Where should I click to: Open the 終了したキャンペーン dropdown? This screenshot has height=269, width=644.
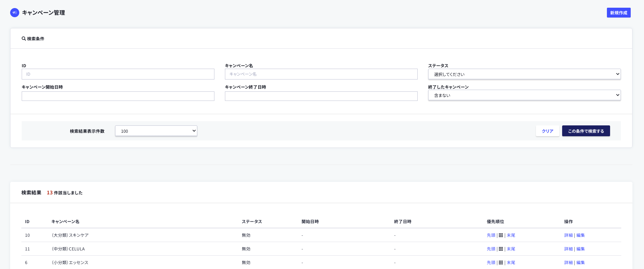pyautogui.click(x=524, y=95)
